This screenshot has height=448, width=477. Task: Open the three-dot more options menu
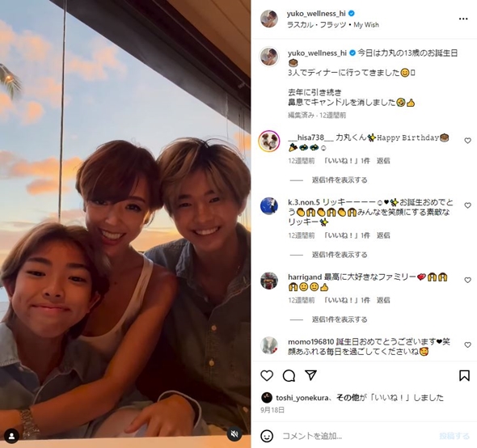pos(463,19)
